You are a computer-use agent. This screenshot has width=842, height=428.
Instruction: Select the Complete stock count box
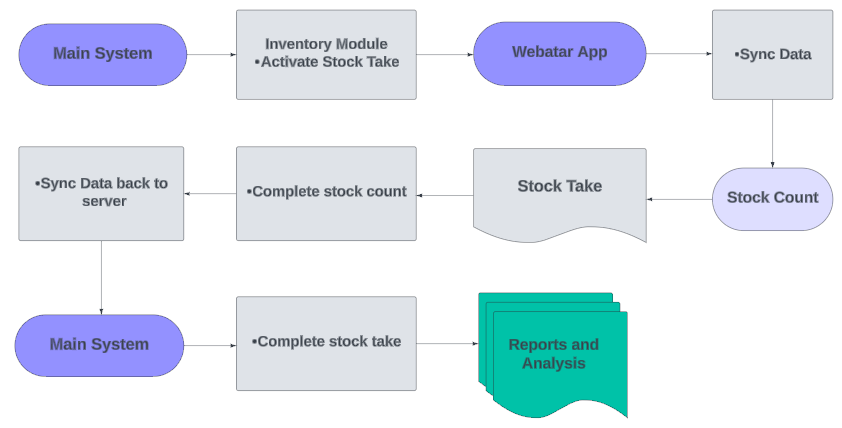[x=326, y=193]
